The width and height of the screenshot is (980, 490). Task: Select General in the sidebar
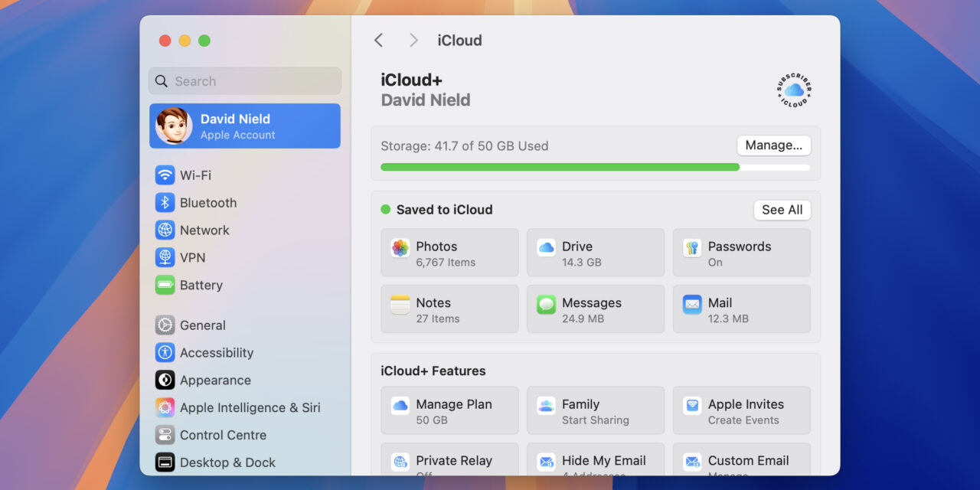[203, 325]
